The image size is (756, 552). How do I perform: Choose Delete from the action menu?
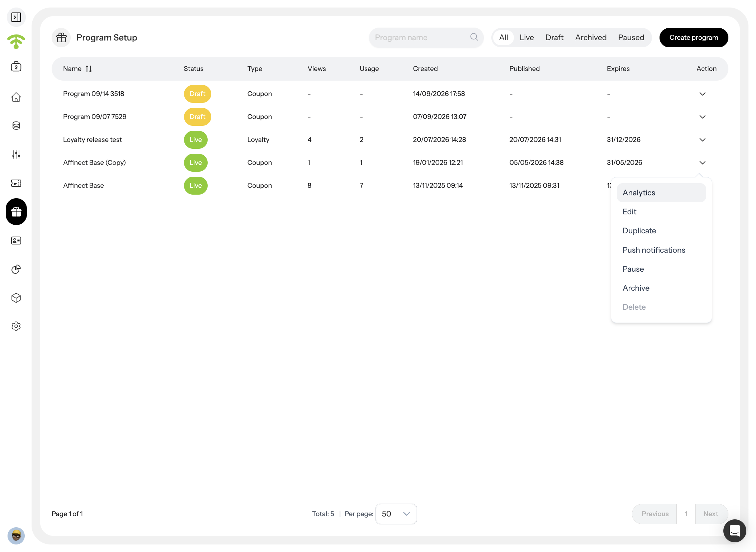coord(661,307)
